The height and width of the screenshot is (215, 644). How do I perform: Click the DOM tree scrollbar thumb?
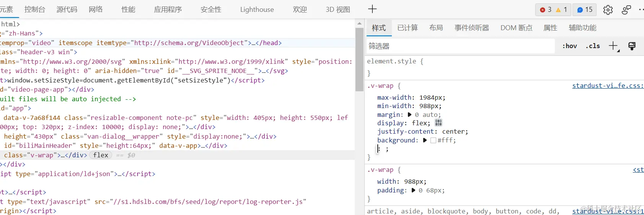coord(359,60)
